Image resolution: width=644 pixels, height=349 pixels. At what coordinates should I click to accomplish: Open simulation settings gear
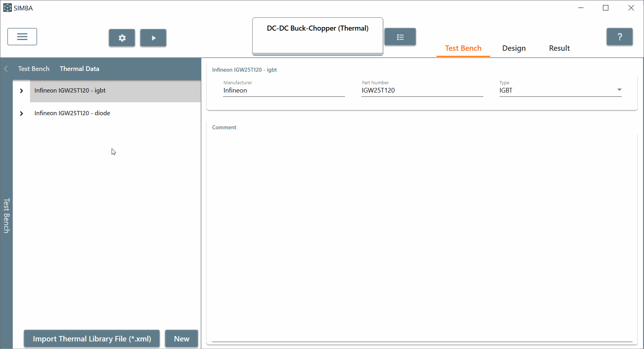tap(122, 38)
